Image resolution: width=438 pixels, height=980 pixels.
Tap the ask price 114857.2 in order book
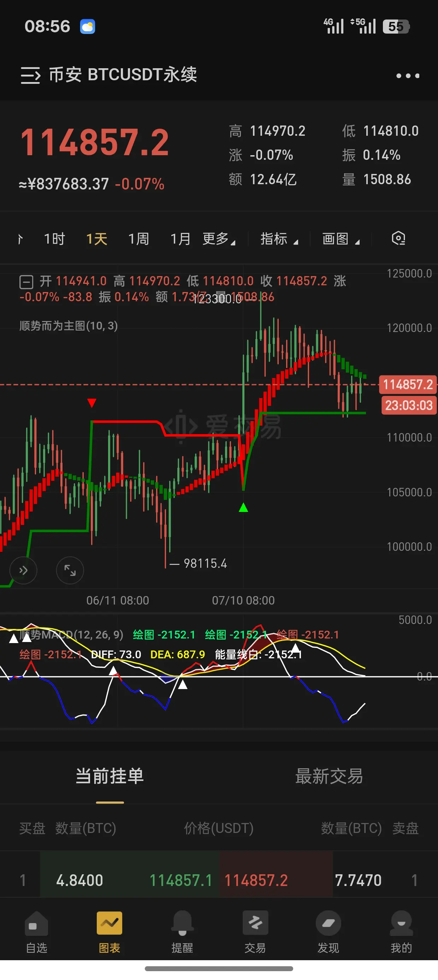coord(256,880)
